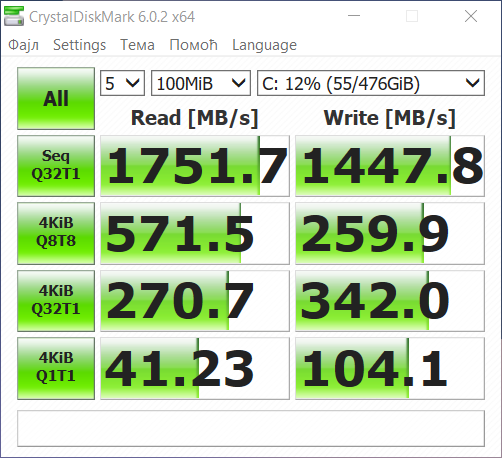Screen dimensions: 502x458
Task: Click the CrystalDiskMark app icon in title bar
Action: tap(14, 16)
